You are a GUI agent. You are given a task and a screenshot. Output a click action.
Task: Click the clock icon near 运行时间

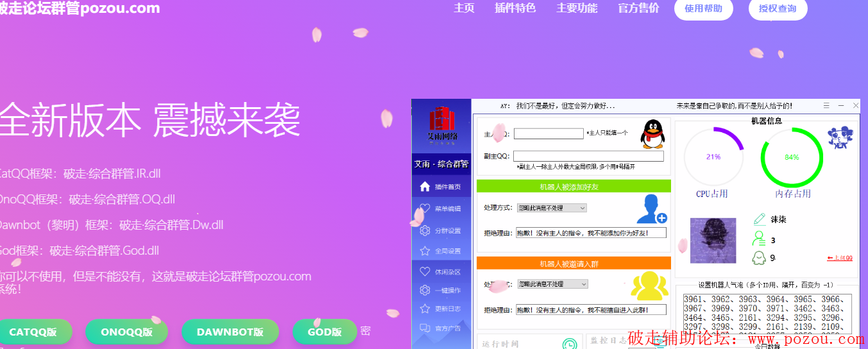click(569, 345)
